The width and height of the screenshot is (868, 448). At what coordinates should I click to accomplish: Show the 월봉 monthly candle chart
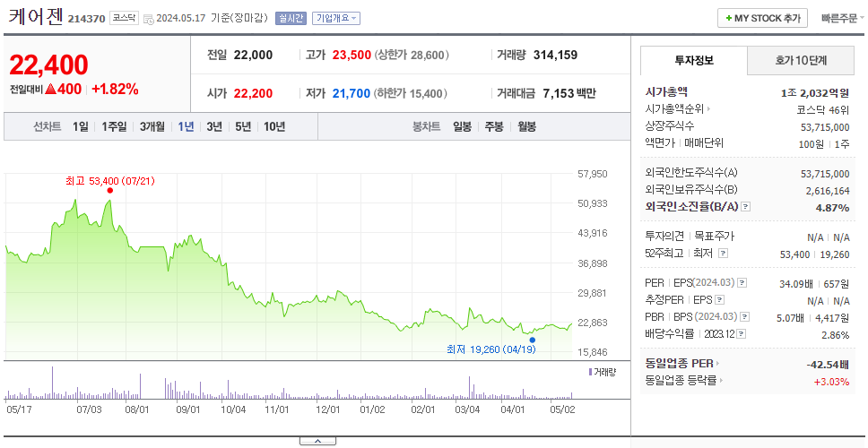point(526,126)
